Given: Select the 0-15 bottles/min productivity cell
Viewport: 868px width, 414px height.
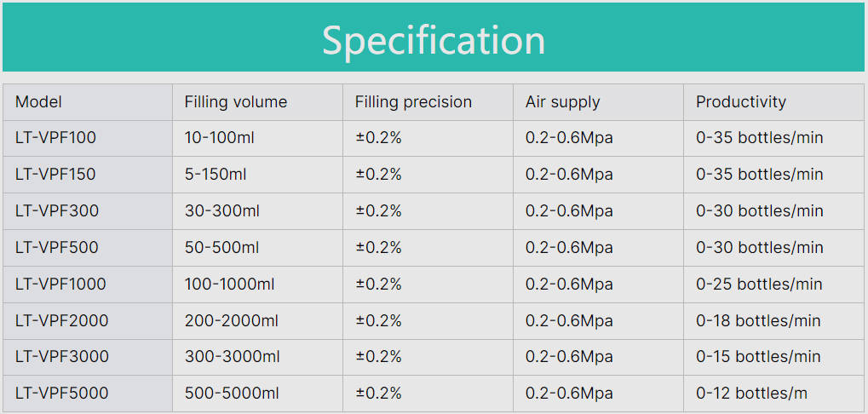Looking at the screenshot, I should pos(758,357).
